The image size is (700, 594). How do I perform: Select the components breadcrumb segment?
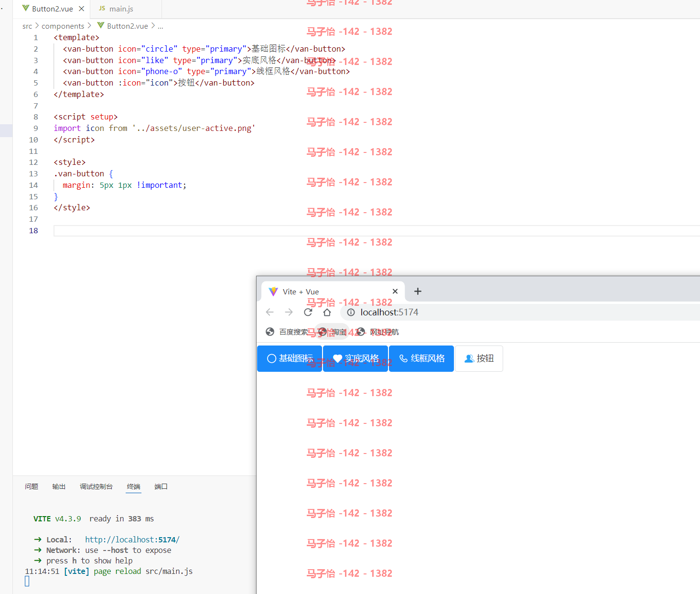coord(63,26)
